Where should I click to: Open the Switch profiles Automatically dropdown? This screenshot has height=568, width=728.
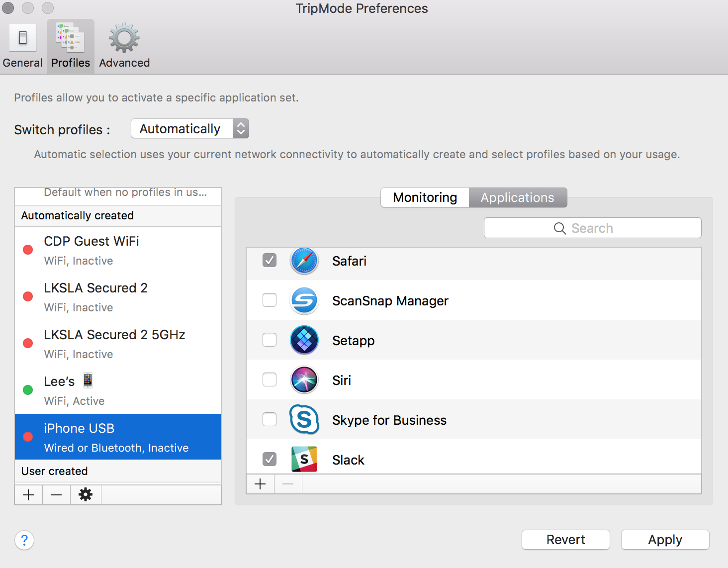pos(190,129)
